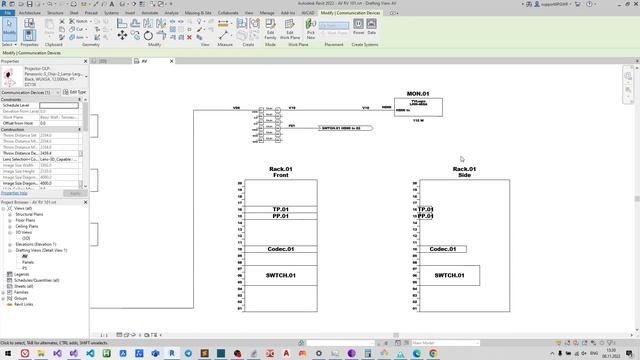Screen dimensions: 640x360
Task: Select the Pick New host tool
Action: [x=311, y=29]
